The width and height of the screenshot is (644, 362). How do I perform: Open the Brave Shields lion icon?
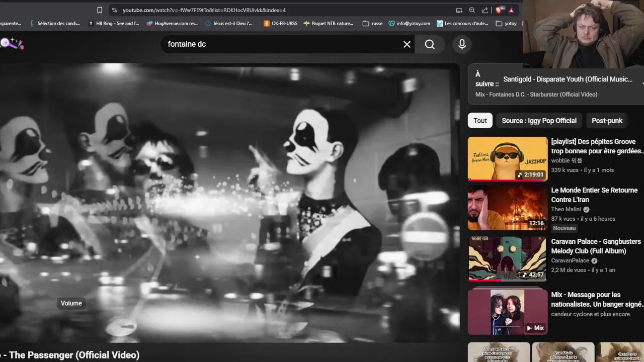point(499,10)
